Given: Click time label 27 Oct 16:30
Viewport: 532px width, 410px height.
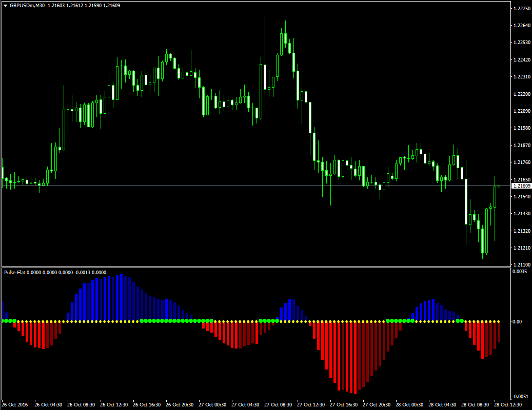Looking at the screenshot, I should (x=344, y=404).
